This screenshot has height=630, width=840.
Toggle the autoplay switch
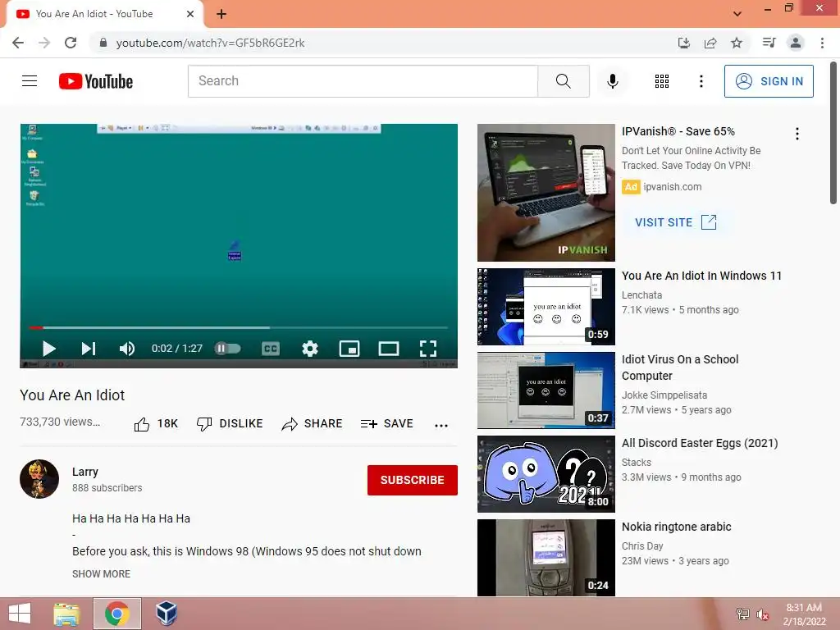[228, 349]
